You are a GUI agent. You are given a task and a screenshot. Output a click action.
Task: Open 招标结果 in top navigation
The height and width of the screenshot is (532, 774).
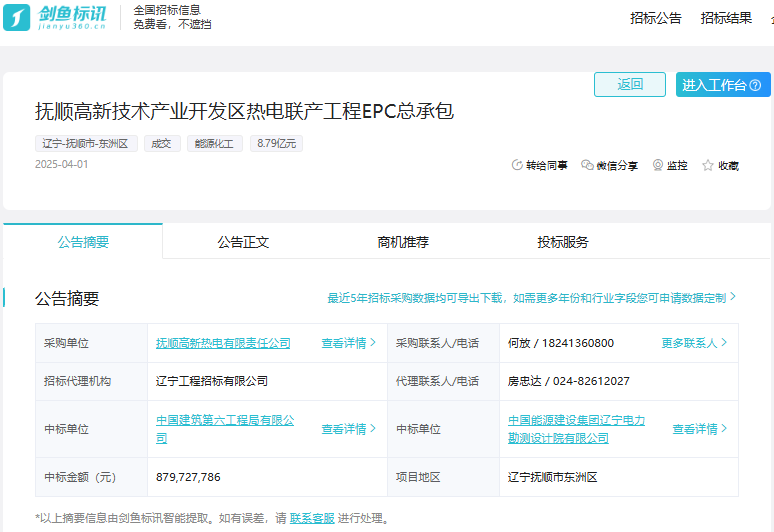(726, 18)
